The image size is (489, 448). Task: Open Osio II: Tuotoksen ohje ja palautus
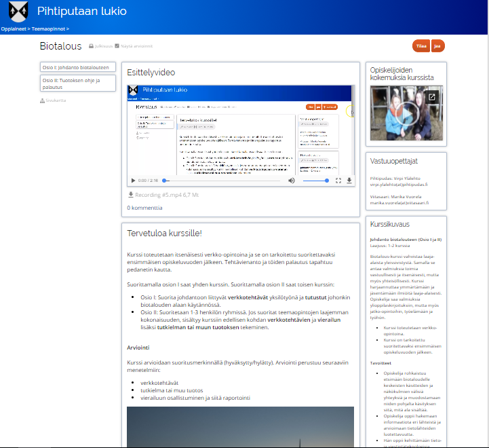click(77, 83)
